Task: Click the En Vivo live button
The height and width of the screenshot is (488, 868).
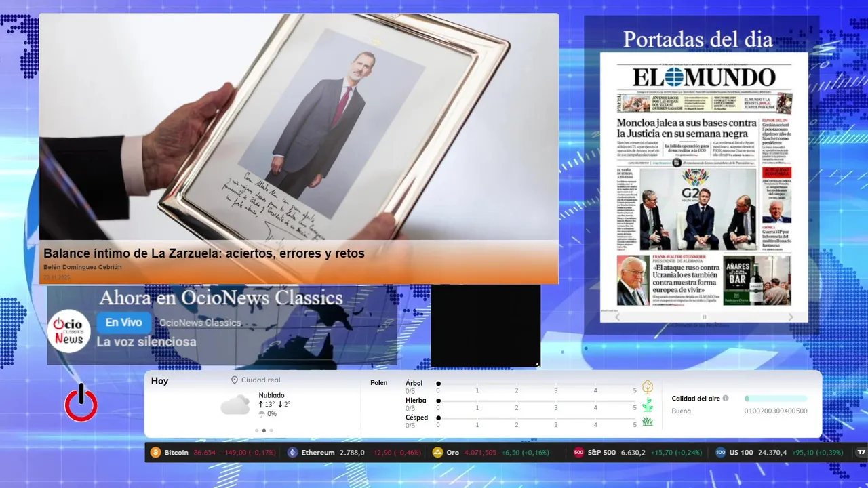Action: click(x=123, y=323)
